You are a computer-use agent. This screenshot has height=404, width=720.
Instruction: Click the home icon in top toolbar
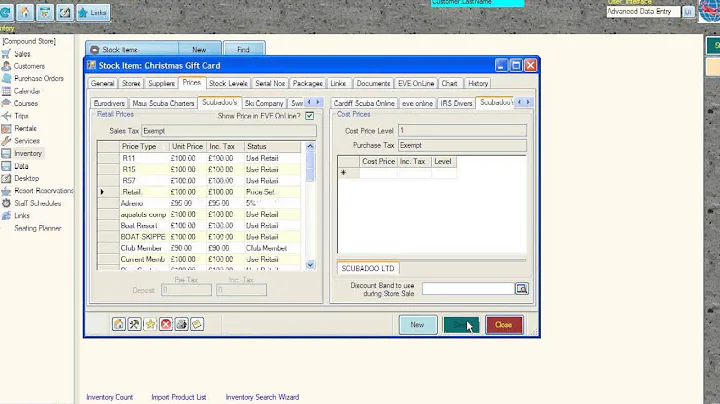25,12
